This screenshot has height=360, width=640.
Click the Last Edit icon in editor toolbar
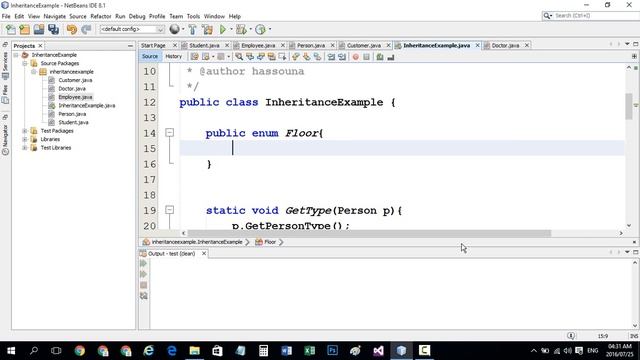[195, 57]
